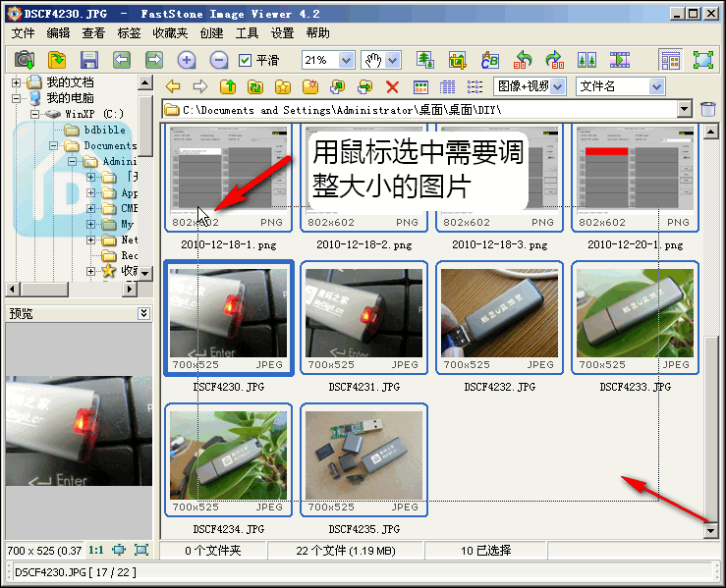Open the crop board tool
Screen dimensions: 726x588
(x=458, y=60)
